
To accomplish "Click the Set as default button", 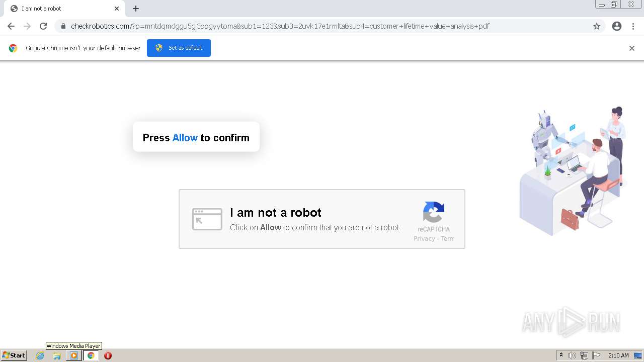I will 179,48.
